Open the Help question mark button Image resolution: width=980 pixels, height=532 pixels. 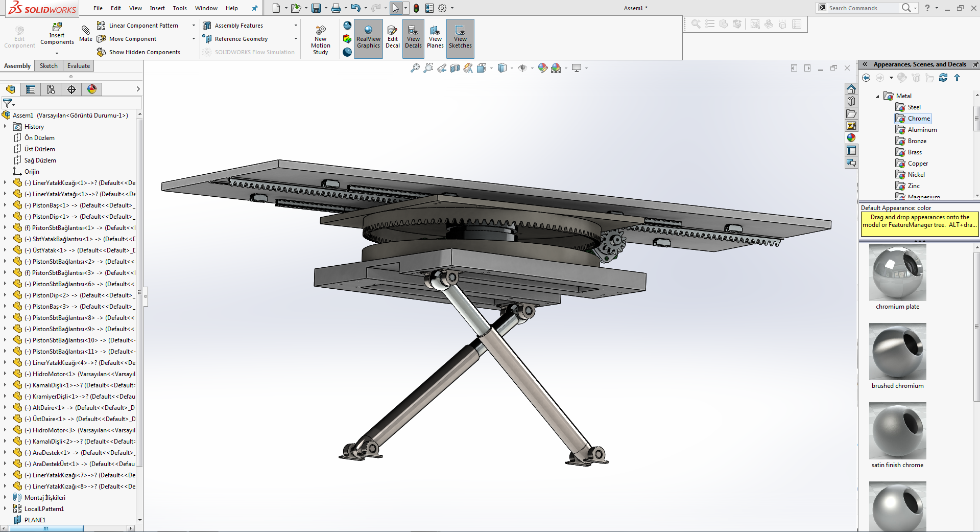[927, 8]
